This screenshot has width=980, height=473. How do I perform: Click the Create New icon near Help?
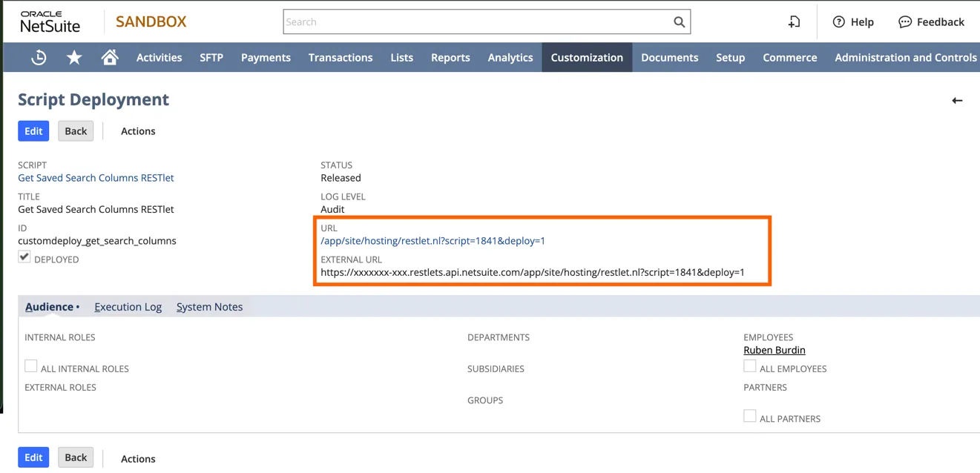tap(794, 22)
